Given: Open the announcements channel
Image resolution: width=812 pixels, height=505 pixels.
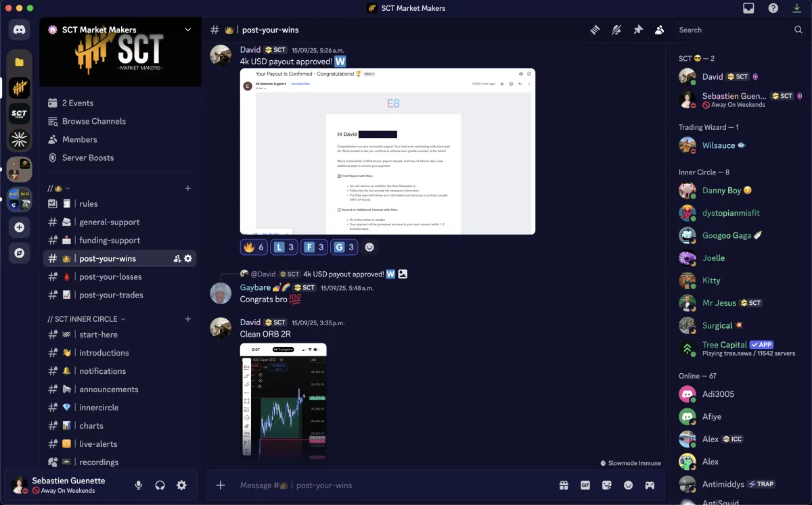Looking at the screenshot, I should pyautogui.click(x=120, y=389).
